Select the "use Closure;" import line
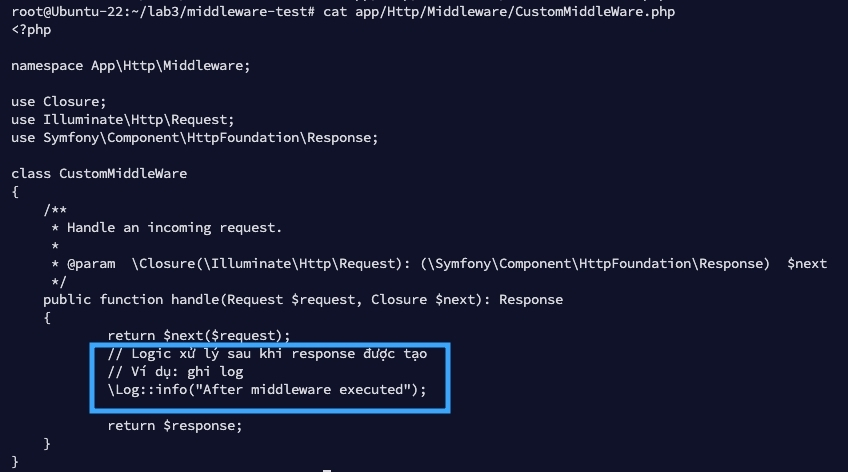Image resolution: width=848 pixels, height=472 pixels. click(59, 101)
